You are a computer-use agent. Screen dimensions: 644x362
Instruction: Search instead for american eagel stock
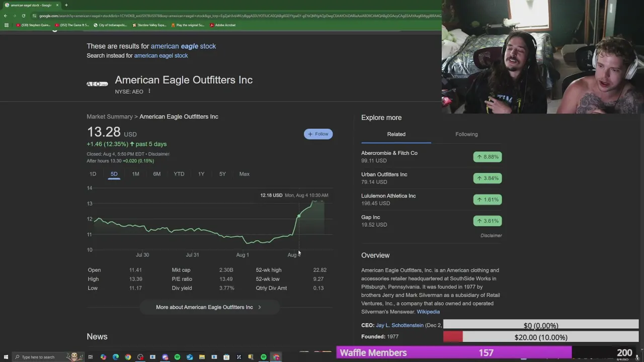click(x=161, y=55)
